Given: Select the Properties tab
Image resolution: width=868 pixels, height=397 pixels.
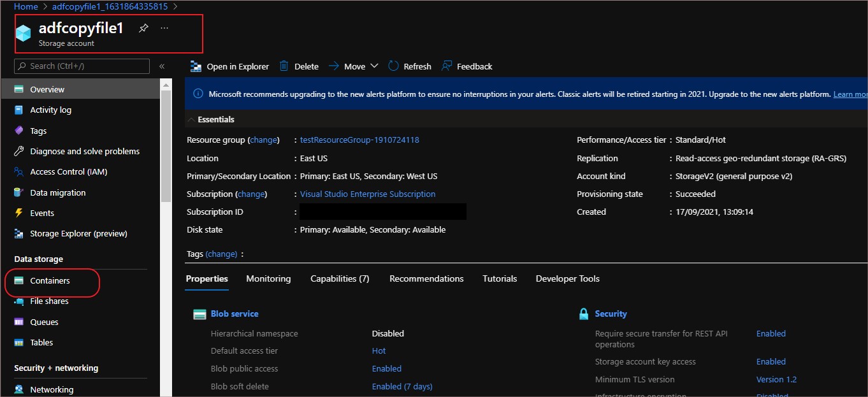Looking at the screenshot, I should point(206,278).
